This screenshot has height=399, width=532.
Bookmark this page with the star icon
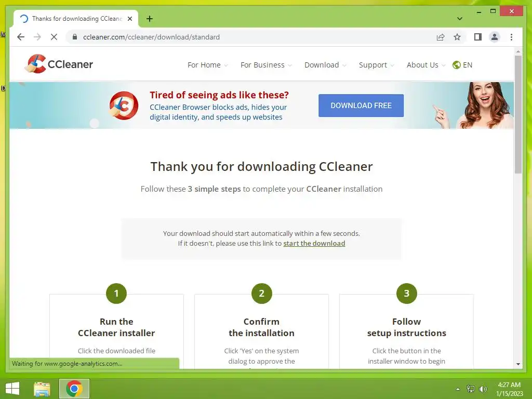tap(457, 37)
